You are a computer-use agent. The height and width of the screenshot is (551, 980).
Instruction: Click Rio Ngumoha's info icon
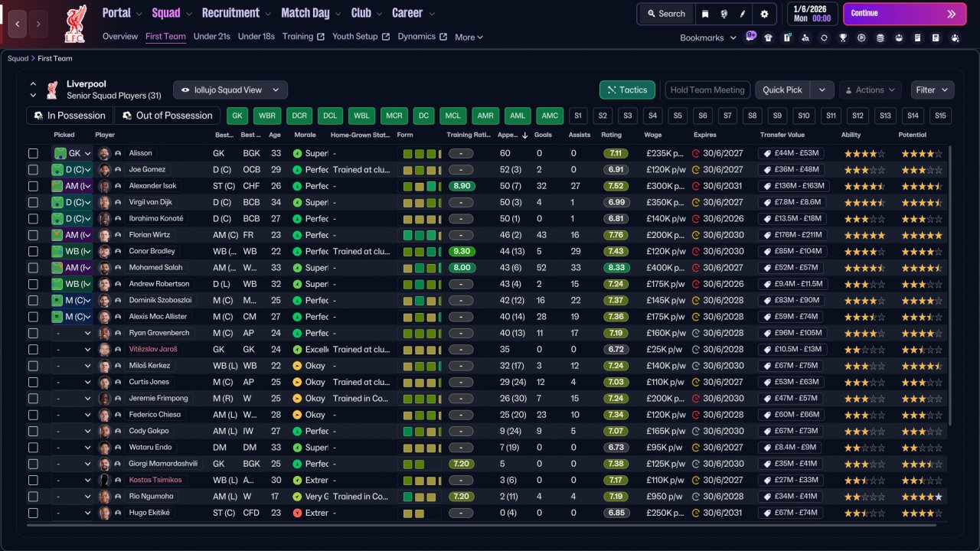click(118, 497)
